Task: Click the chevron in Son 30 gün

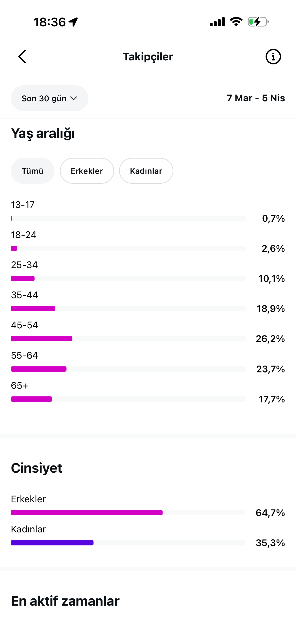Action: 73,99
